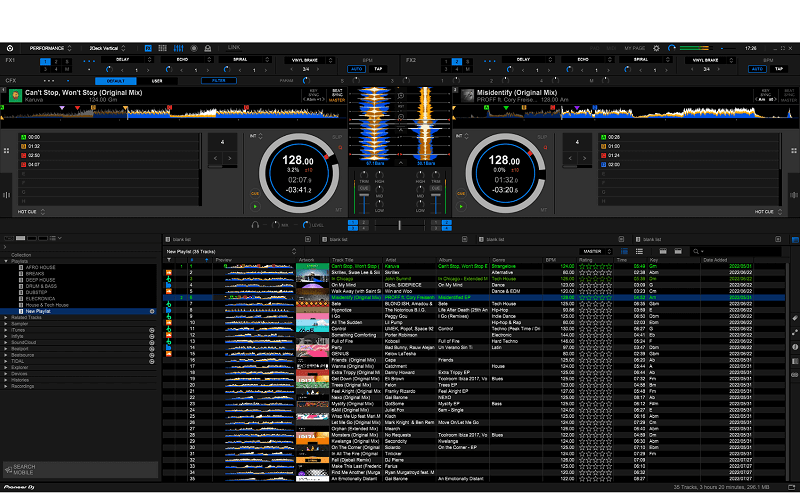Screen dimensions: 800x498
Task: Hit the CUE button on deck 1
Action: click(255, 194)
